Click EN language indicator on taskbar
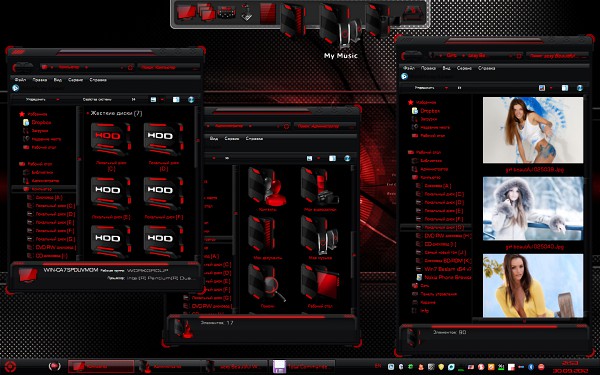 click(378, 366)
